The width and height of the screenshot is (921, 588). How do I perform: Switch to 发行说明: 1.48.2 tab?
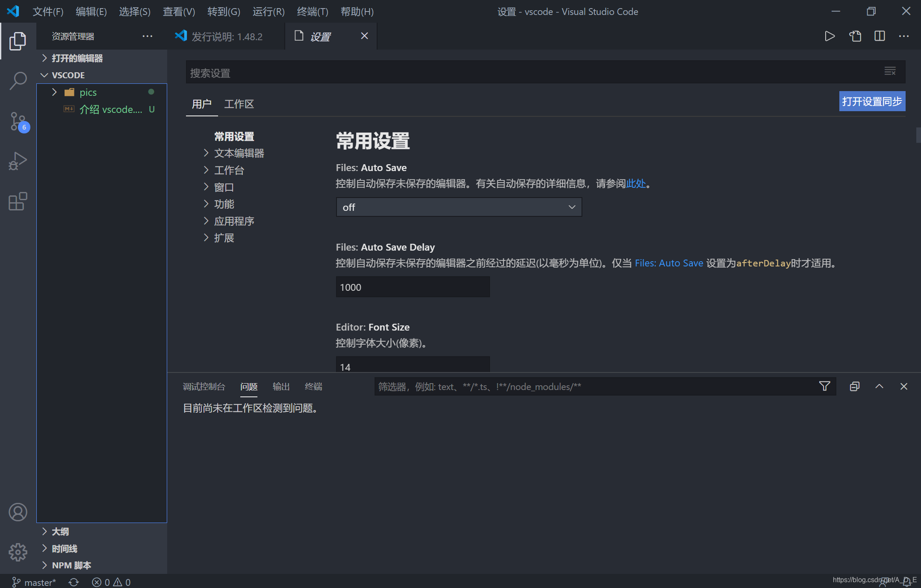coord(226,36)
